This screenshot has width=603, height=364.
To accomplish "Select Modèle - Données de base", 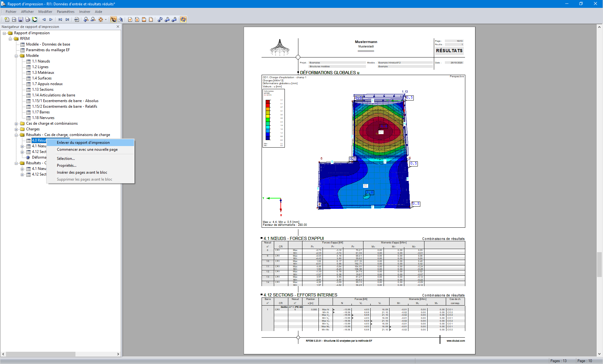I will tap(48, 44).
